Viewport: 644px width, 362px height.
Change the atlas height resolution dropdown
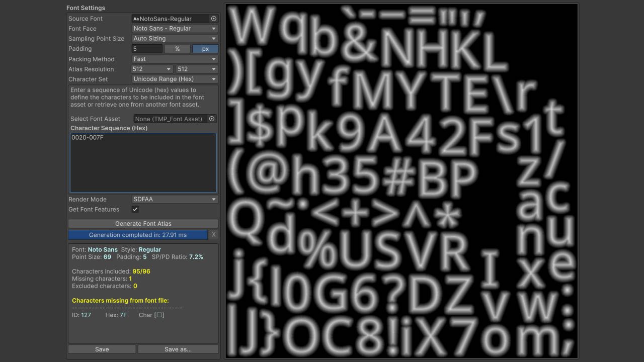[x=196, y=69]
